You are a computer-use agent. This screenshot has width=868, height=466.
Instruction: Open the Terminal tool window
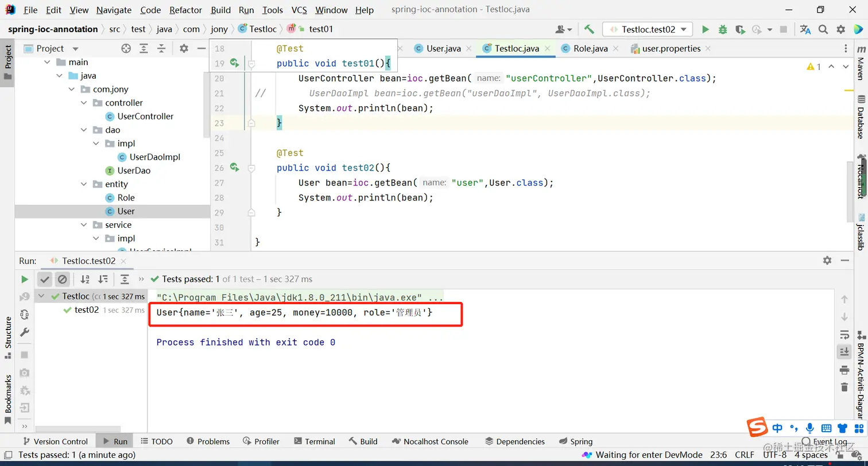coord(315,441)
